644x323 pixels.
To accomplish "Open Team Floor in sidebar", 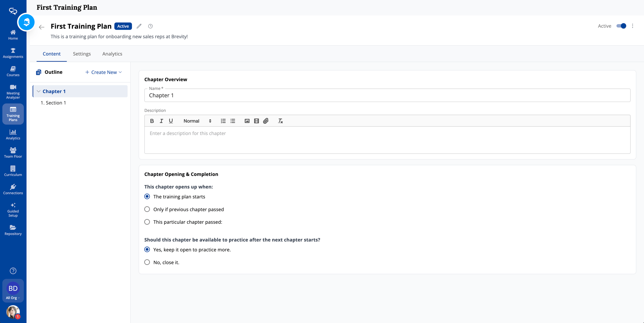I will [x=13, y=153].
